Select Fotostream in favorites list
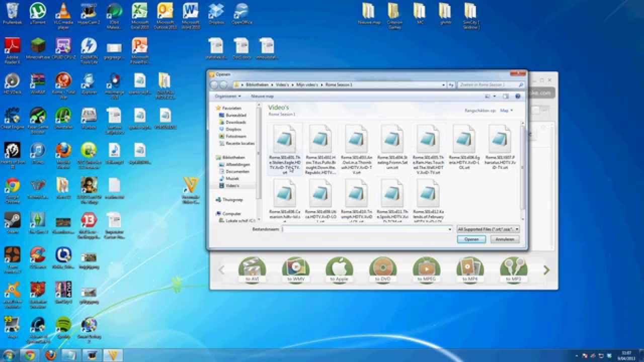The height and width of the screenshot is (362, 644). [235, 136]
